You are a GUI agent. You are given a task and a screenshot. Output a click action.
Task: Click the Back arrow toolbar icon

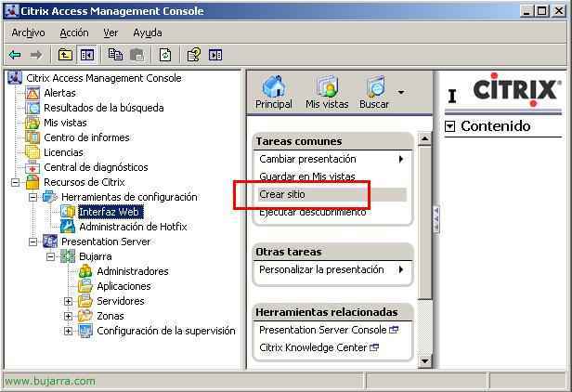pos(15,55)
